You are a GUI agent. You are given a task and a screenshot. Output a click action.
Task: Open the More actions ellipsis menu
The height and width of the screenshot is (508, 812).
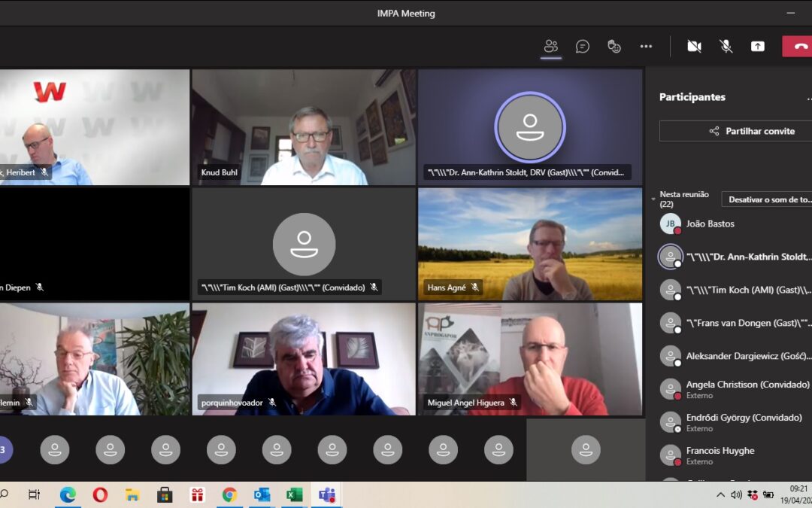(646, 46)
